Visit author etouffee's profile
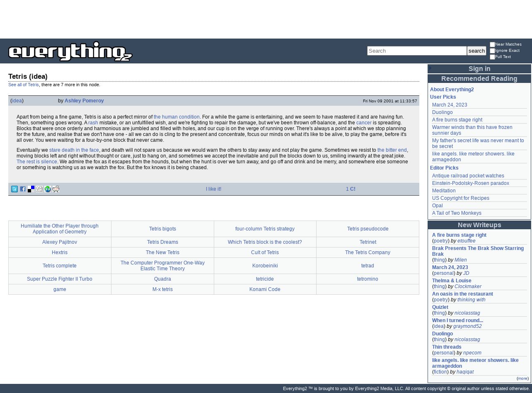 466,241
